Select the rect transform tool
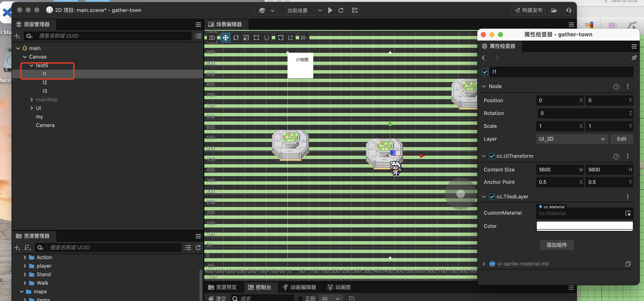This screenshot has width=644, height=301. (256, 38)
